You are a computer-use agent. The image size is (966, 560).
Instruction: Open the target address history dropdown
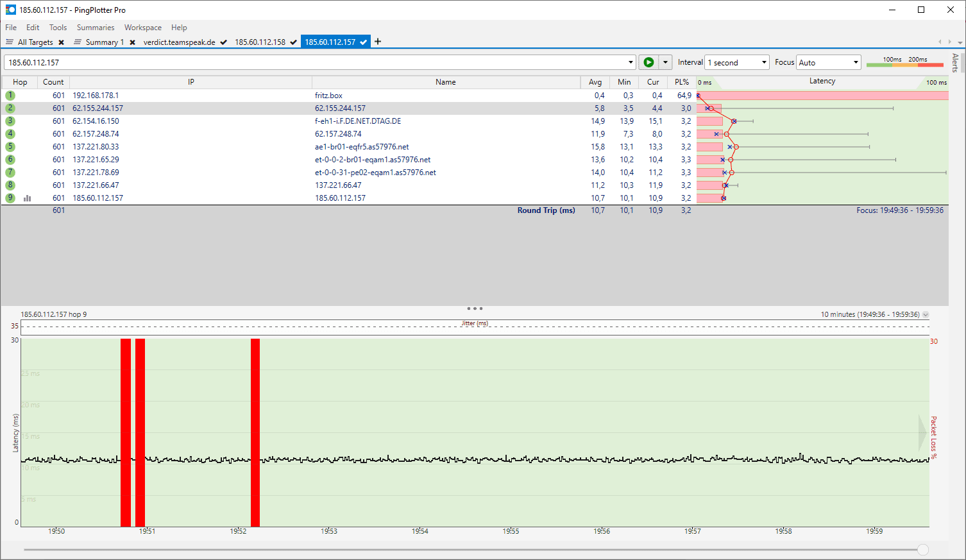coord(631,62)
